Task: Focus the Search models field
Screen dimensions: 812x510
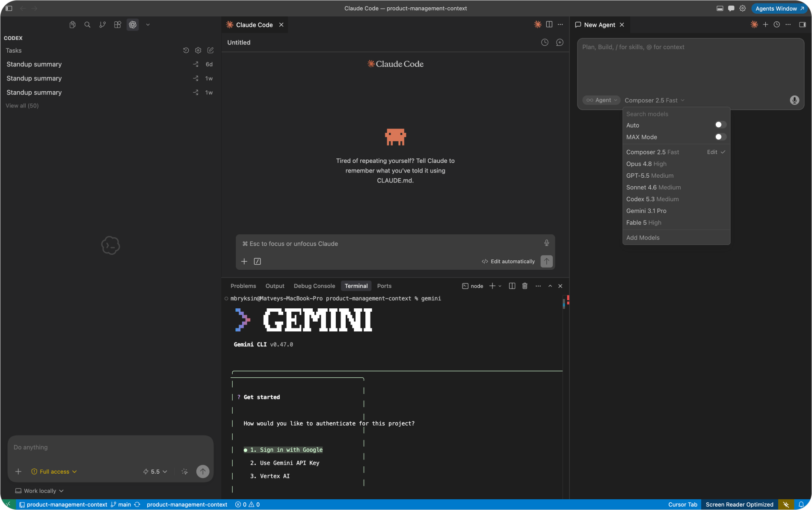Action: click(x=676, y=114)
